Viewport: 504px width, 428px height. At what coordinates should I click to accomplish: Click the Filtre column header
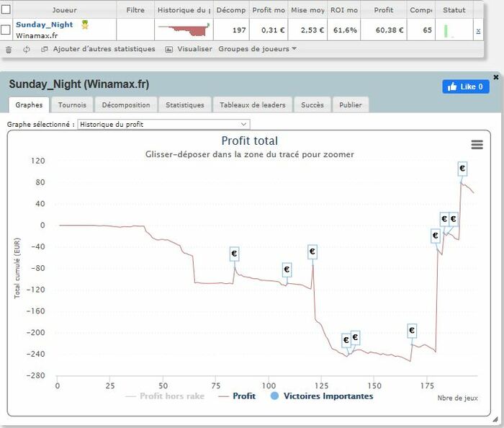135,10
